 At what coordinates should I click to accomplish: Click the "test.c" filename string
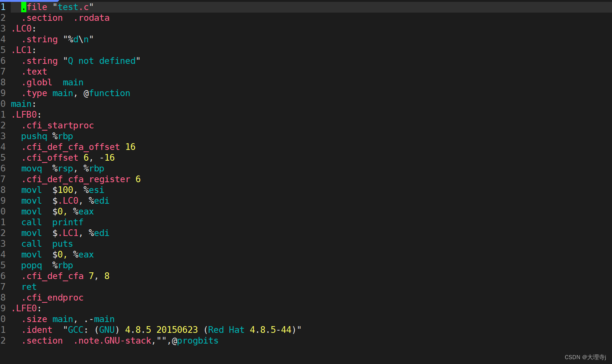pos(73,7)
